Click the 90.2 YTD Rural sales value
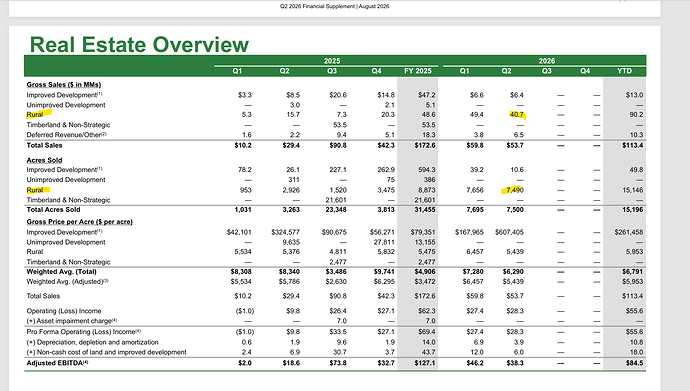The image size is (690, 391). tap(636, 114)
